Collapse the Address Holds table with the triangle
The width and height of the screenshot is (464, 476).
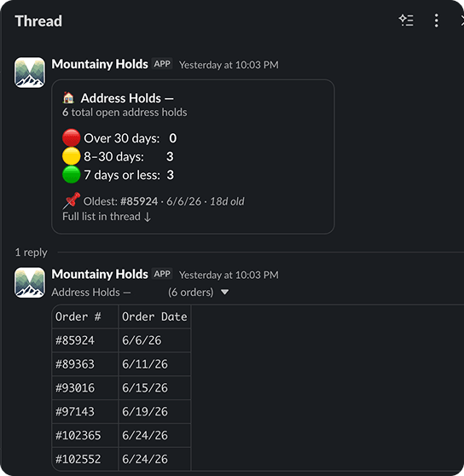point(224,292)
